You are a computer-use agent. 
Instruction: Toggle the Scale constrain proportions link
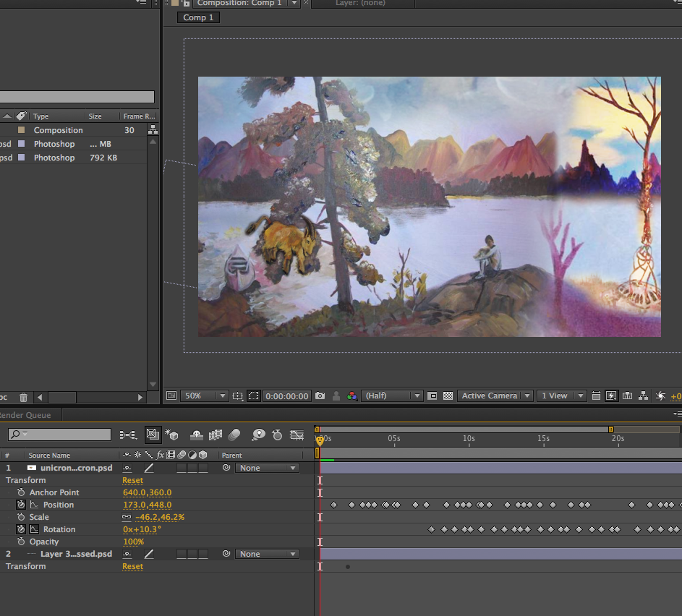[127, 518]
